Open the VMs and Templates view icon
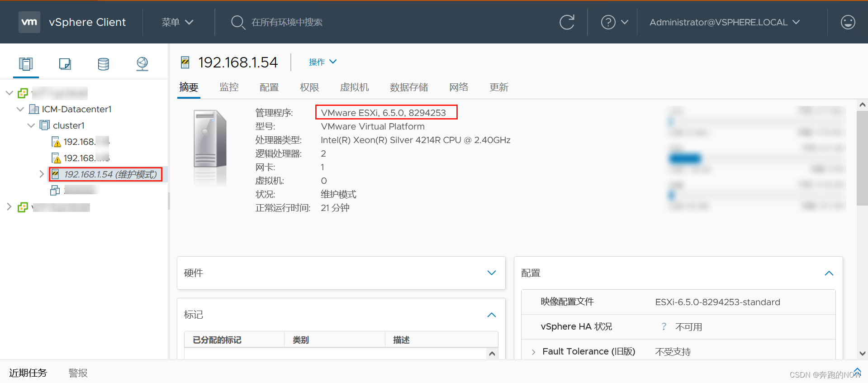868x383 pixels. [x=65, y=64]
